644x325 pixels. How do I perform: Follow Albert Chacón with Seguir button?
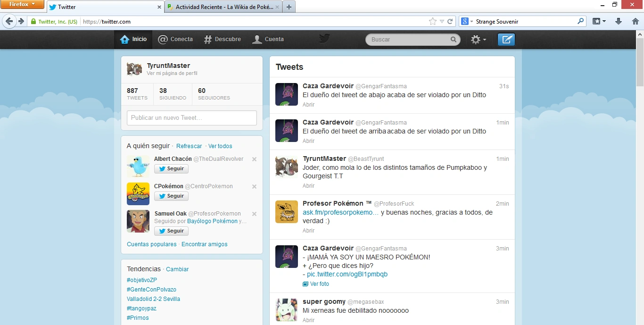[x=171, y=169]
